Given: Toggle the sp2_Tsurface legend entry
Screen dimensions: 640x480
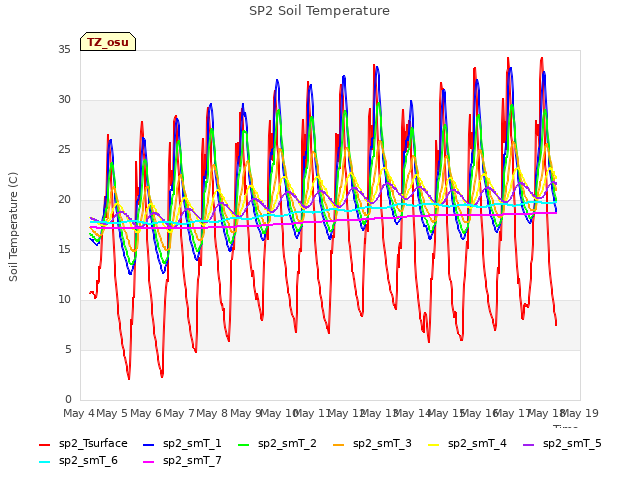Looking at the screenshot, I should (x=83, y=444).
